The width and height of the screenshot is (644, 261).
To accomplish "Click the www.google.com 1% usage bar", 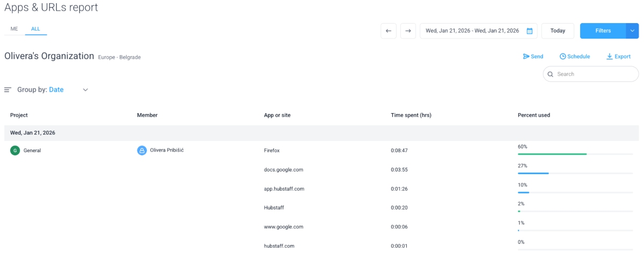I will [x=575, y=230].
